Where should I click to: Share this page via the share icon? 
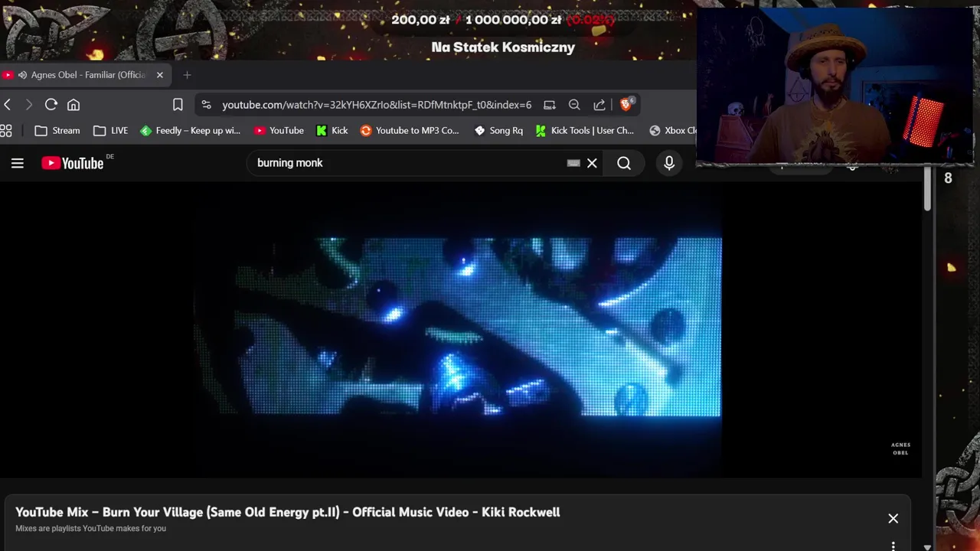click(x=599, y=105)
